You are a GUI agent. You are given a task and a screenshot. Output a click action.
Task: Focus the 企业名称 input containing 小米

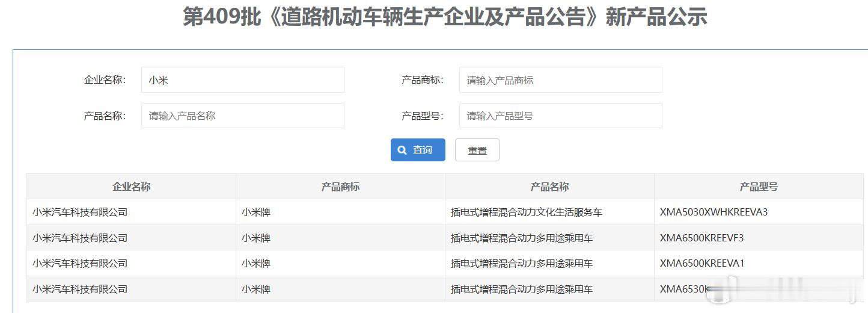pyautogui.click(x=243, y=79)
